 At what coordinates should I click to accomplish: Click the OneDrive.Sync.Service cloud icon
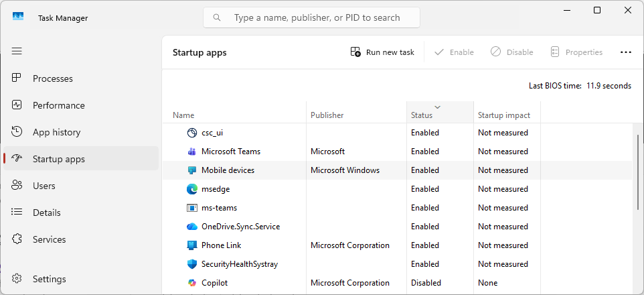(x=192, y=227)
